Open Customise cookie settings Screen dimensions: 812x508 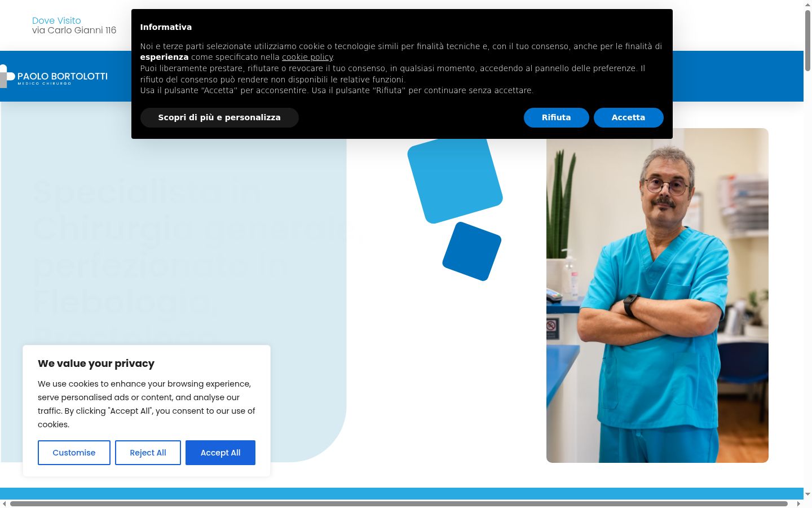[x=74, y=453]
